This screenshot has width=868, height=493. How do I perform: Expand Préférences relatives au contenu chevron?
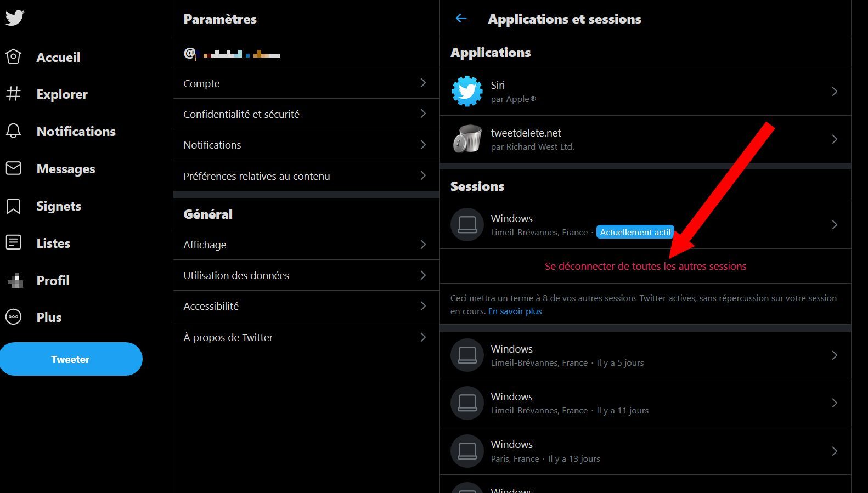[423, 175]
